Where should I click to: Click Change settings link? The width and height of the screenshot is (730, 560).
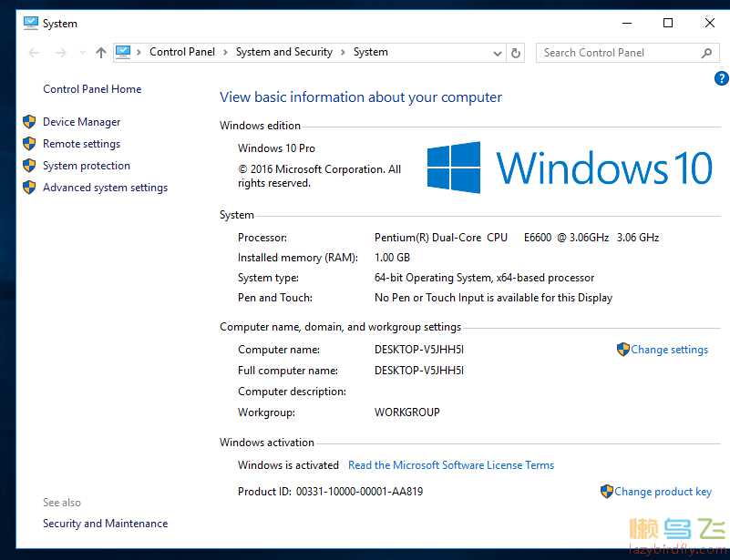[x=669, y=350]
